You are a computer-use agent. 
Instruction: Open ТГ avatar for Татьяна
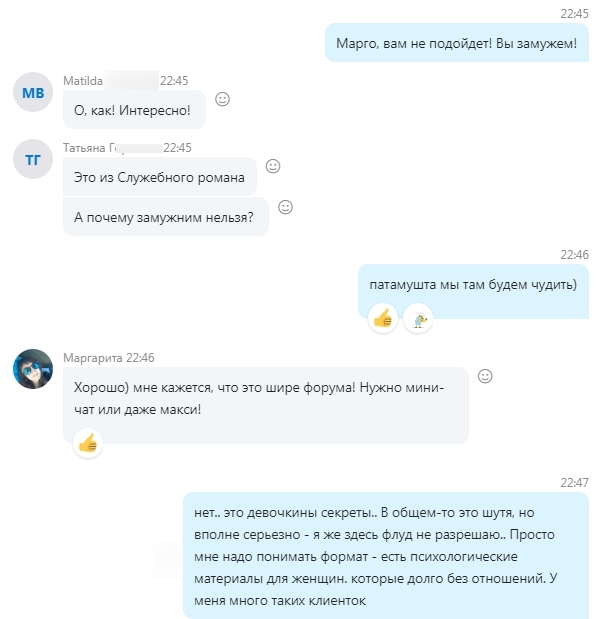33,159
